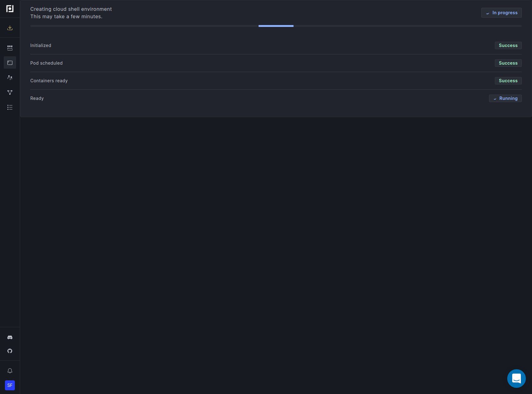Open the install/download sidebar icon
The image size is (532, 394).
coord(10,28)
